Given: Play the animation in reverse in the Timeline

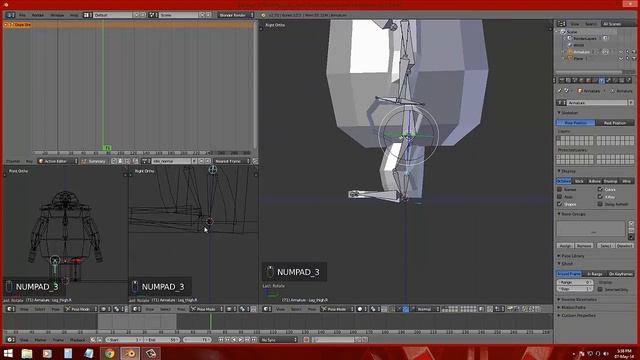Looking at the screenshot, I should tap(234, 340).
